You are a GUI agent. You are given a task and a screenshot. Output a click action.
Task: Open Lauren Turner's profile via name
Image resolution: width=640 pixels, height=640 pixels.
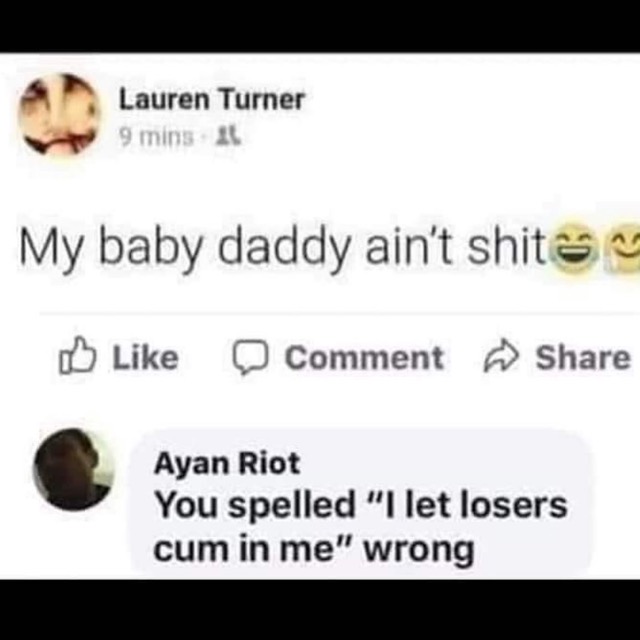(212, 99)
